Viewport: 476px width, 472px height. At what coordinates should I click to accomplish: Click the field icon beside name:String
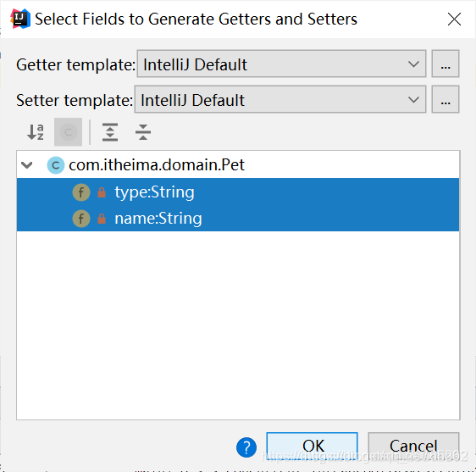[x=81, y=219]
